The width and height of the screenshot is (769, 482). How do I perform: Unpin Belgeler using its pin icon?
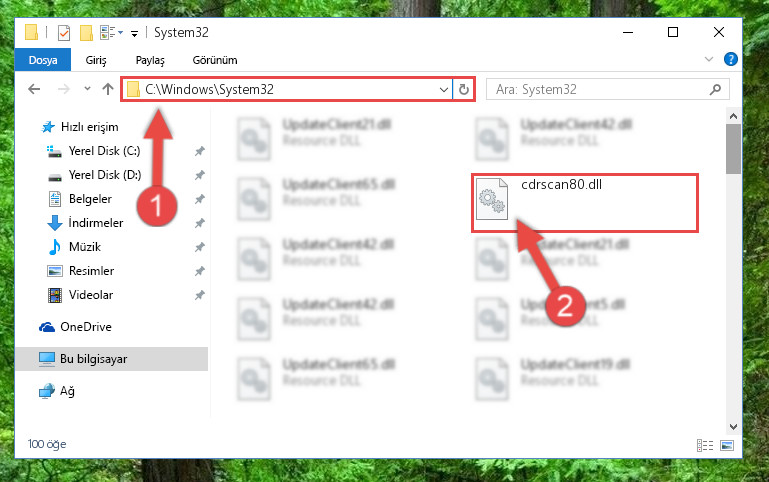click(200, 199)
